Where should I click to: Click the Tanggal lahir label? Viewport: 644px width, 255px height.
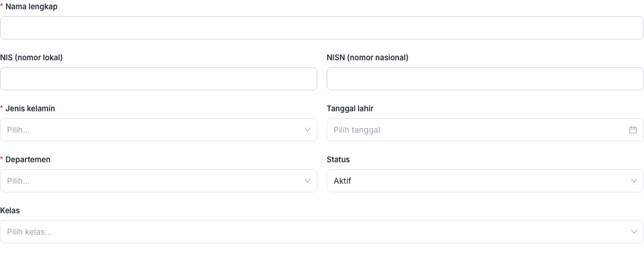click(x=350, y=108)
